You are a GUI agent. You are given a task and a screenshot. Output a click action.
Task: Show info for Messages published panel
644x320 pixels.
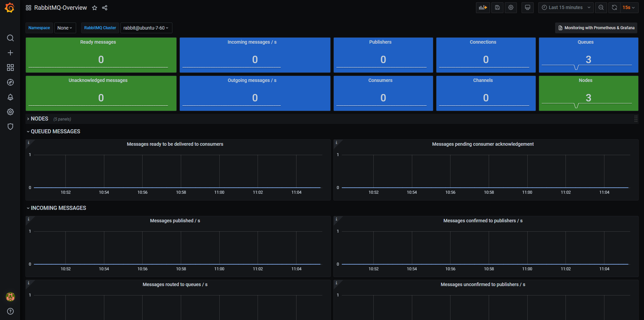tap(29, 219)
